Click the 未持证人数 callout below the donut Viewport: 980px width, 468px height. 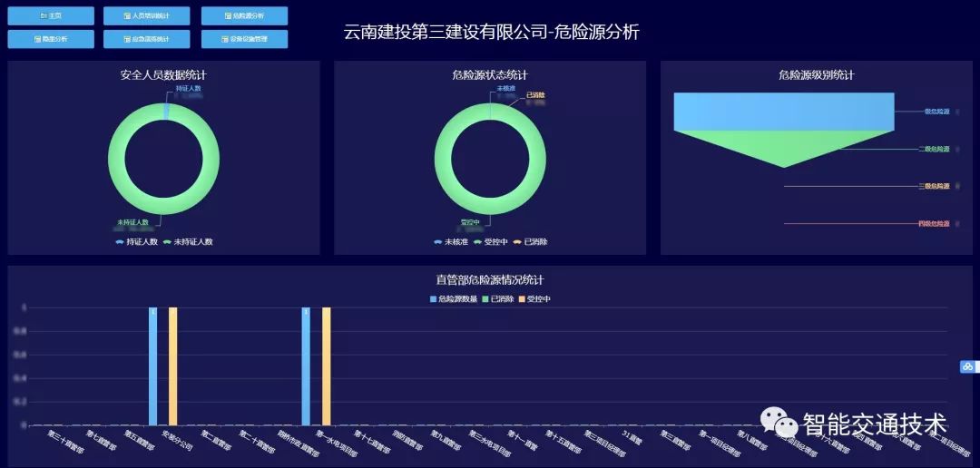point(132,222)
